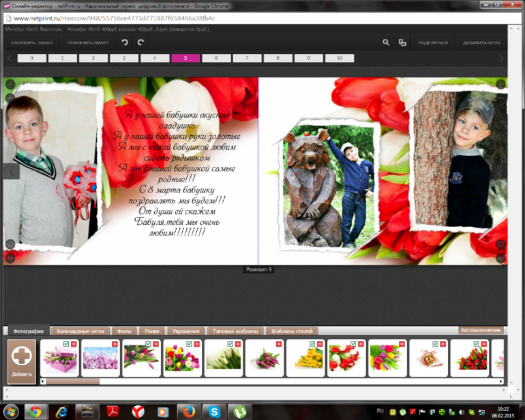Open Yandex browser from the taskbar
The height and width of the screenshot is (420, 525).
(137, 411)
